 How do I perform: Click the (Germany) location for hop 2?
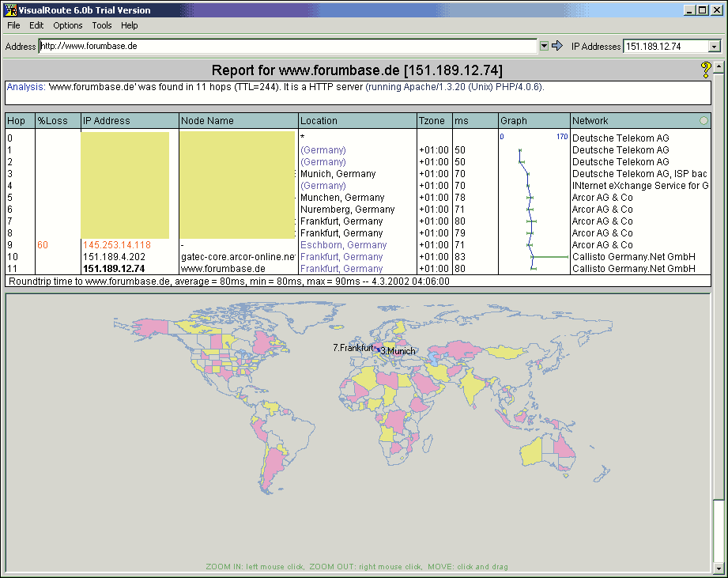click(x=323, y=162)
